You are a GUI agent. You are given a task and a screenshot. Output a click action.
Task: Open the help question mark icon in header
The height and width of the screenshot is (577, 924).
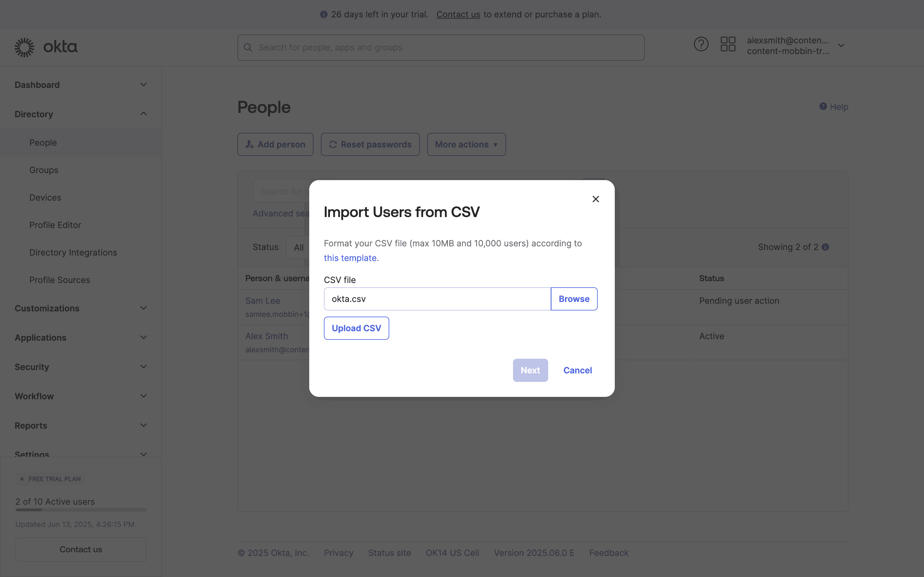701,44
